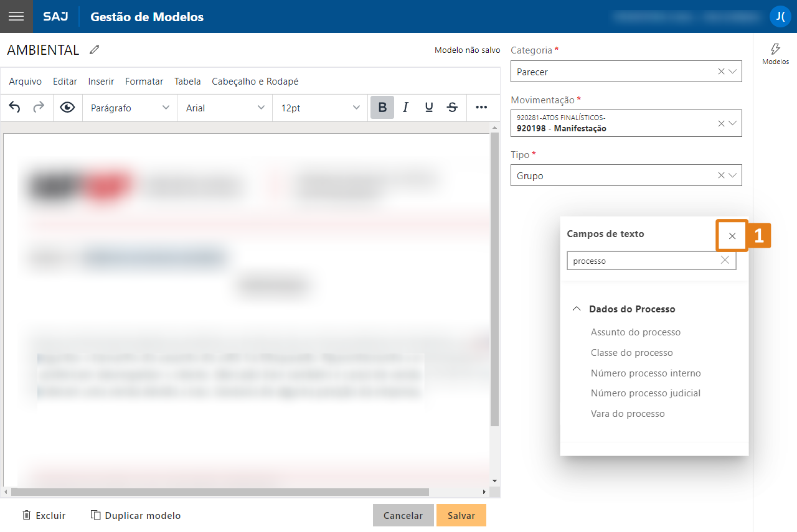Open the 12pt font size dropdown
Viewport: 797px width, 532px height.
[319, 108]
